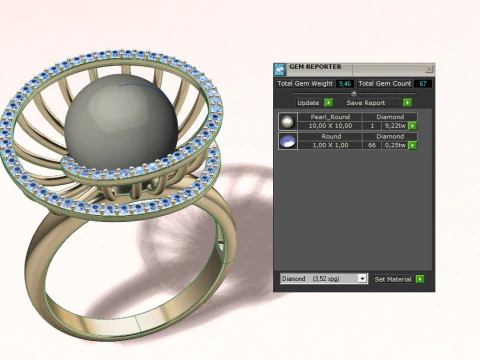Click the 9,22tw weight cell
Viewport: 480px width, 360px height.
(395, 126)
